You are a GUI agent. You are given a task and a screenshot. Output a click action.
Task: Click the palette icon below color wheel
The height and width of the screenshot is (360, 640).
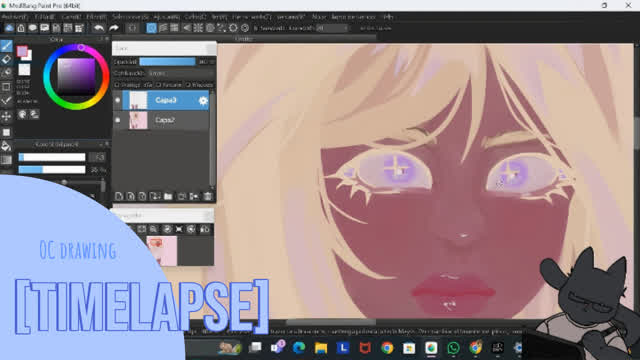(x=22, y=114)
